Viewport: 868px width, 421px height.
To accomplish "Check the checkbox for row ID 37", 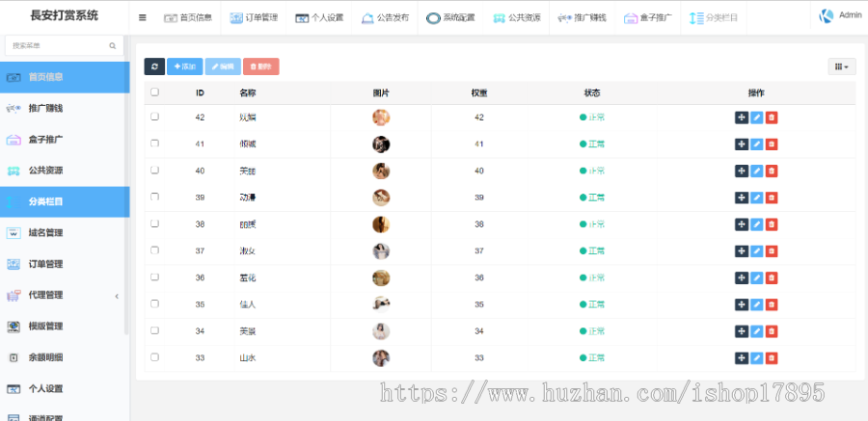I will click(x=154, y=251).
